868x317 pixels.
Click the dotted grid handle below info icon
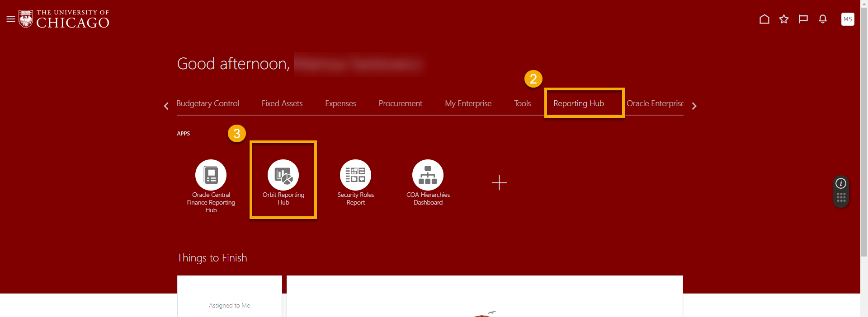click(x=841, y=197)
